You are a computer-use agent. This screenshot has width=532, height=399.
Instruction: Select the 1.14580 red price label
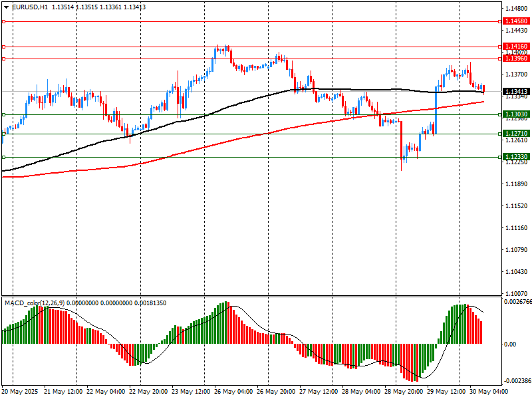click(x=516, y=21)
